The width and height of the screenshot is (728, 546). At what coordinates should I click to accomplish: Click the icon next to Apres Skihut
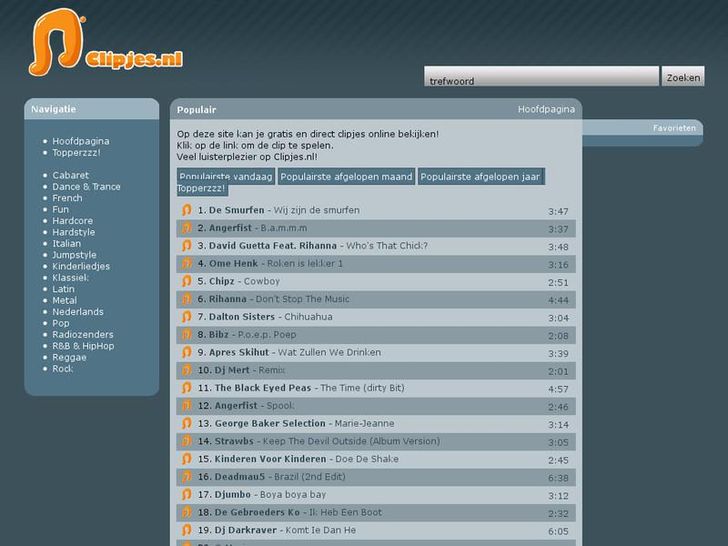coord(186,353)
